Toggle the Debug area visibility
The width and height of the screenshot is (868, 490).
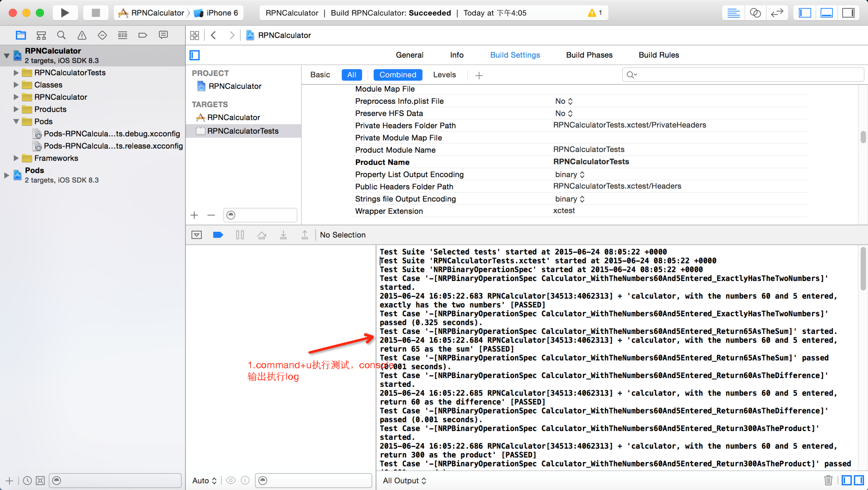[826, 13]
